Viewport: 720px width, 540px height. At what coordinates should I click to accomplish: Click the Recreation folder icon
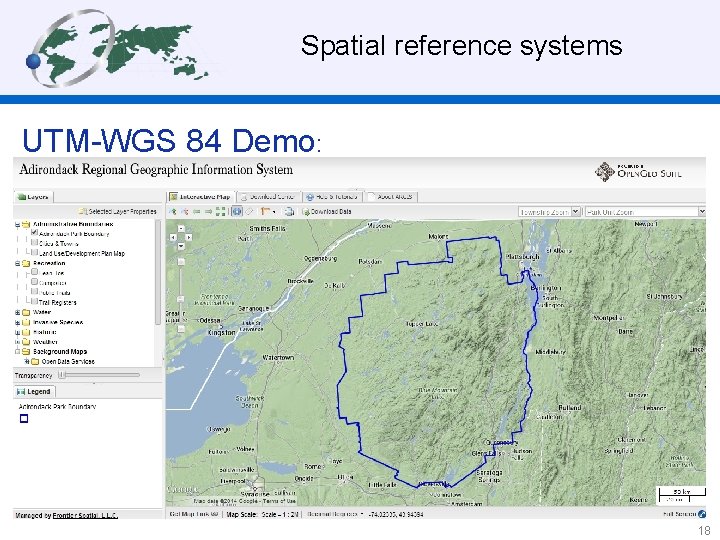coord(26,264)
